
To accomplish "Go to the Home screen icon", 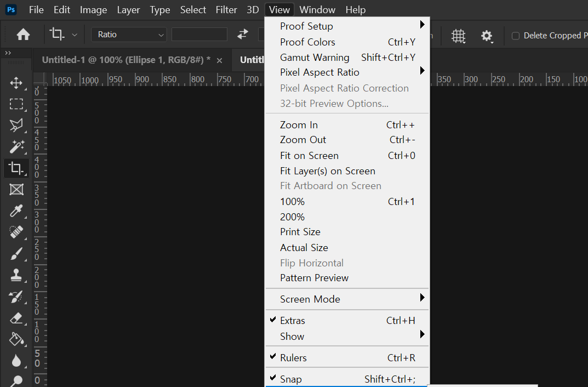I will 23,35.
